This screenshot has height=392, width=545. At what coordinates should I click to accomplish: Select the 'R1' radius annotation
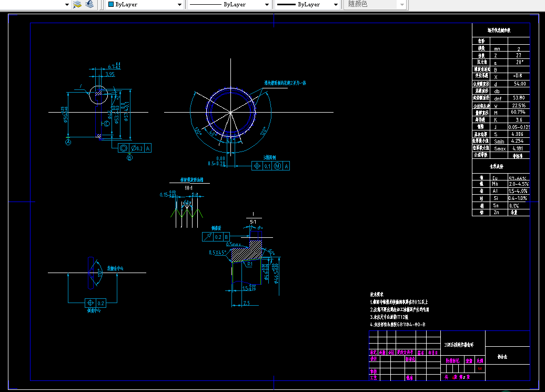249,264
